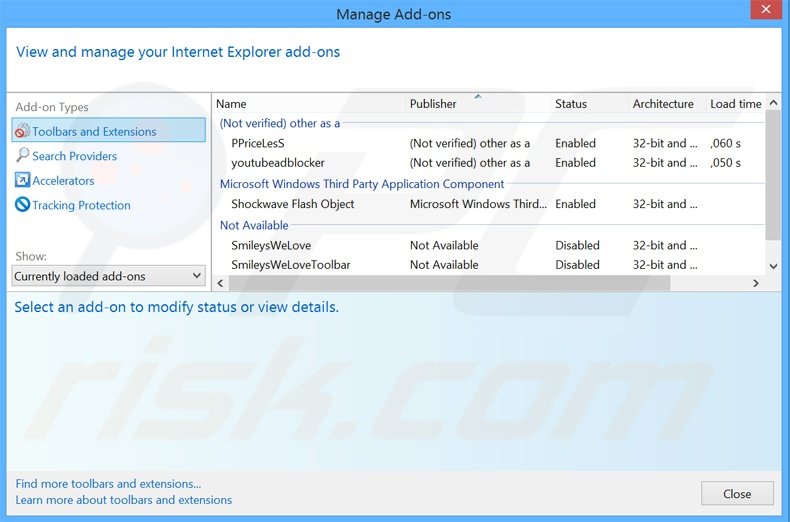790x522 pixels.
Task: Click the ,060 s load time value
Action: [726, 144]
